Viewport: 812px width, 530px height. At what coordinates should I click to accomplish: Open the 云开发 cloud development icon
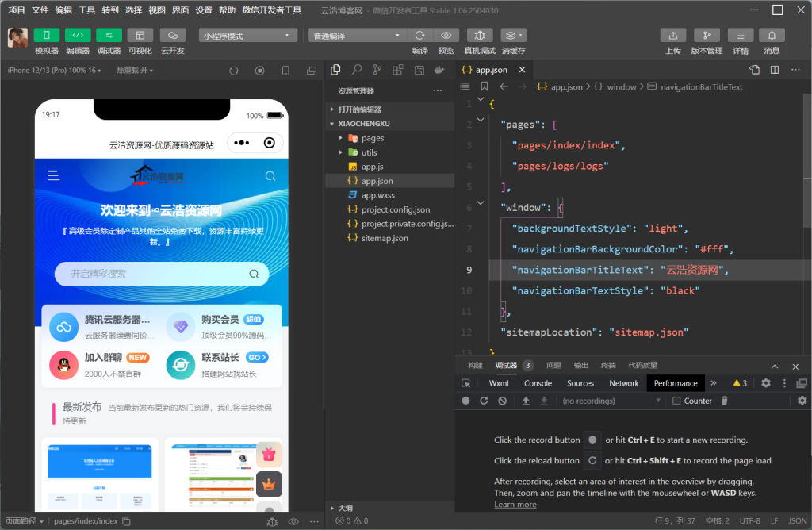coord(173,36)
